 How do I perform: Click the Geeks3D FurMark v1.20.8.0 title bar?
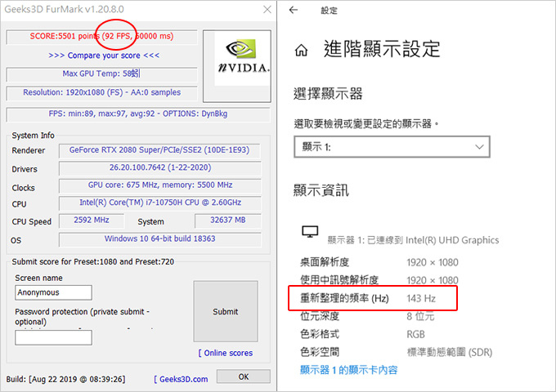[x=64, y=9]
